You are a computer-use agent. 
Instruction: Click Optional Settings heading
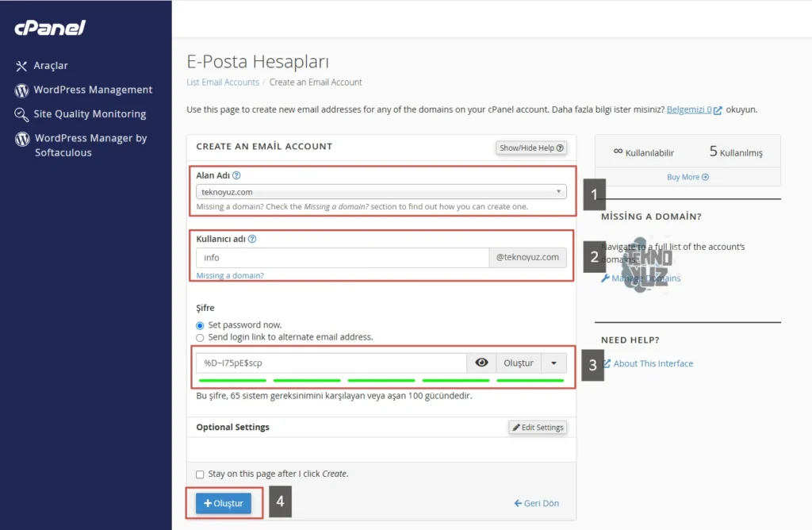(x=233, y=428)
